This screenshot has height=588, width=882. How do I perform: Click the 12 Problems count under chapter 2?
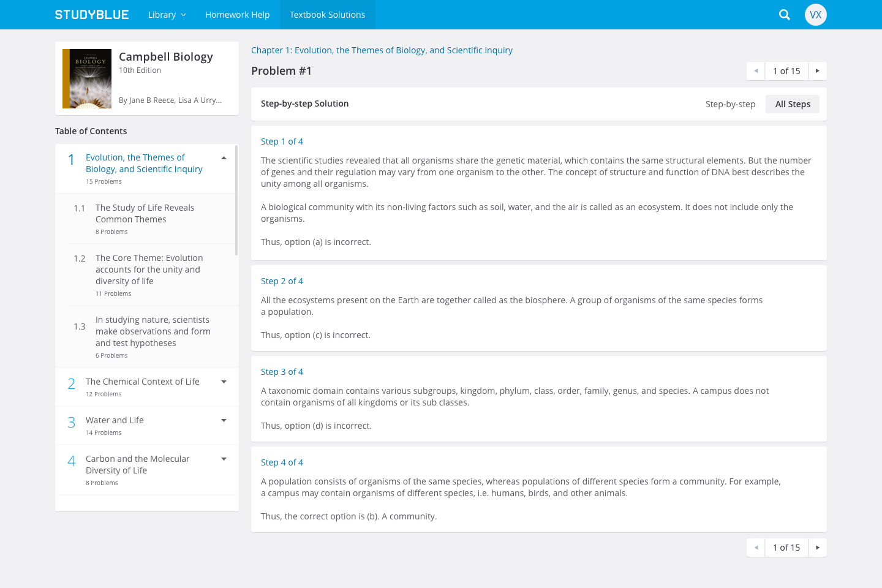pos(104,394)
